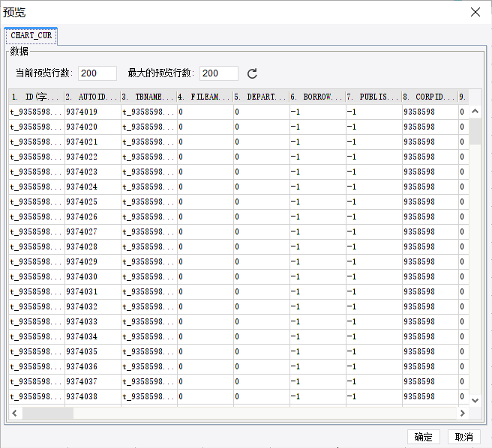Select FILEAM cell in row 9374028

tap(205, 246)
